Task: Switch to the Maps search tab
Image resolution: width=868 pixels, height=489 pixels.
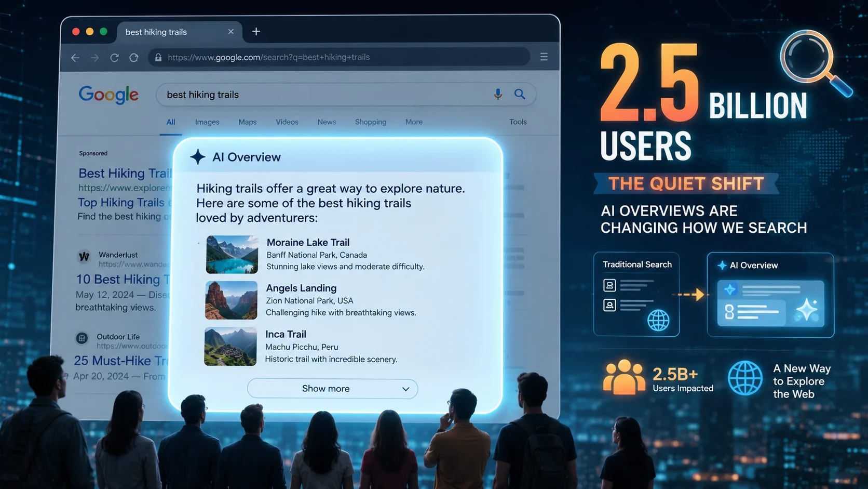Action: point(248,122)
